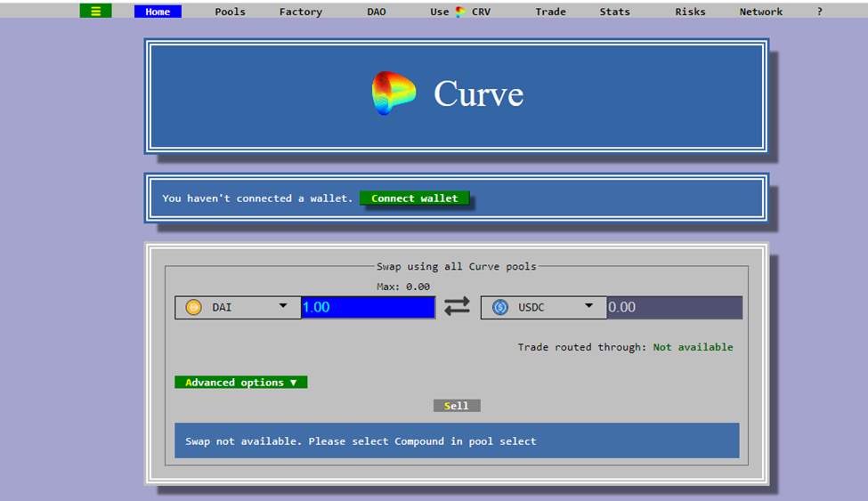Click "You haven't connected a wallet" text
The width and height of the screenshot is (868, 501).
[x=257, y=198]
